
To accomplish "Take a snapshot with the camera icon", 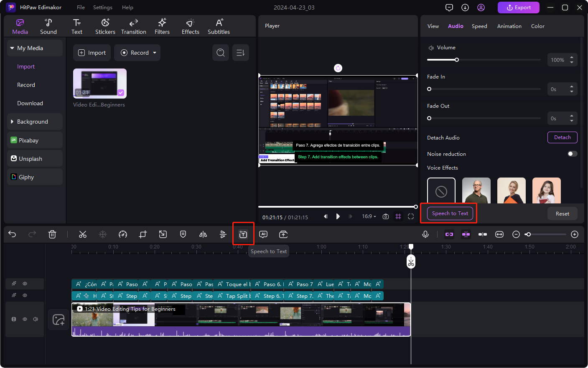I will click(386, 216).
